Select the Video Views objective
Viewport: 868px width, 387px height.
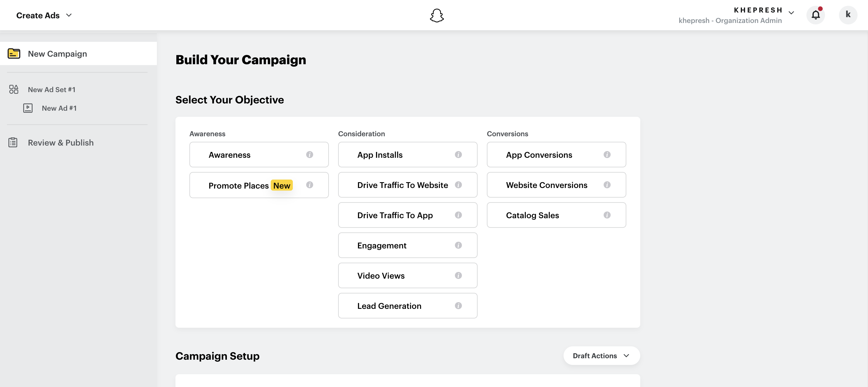pos(407,275)
